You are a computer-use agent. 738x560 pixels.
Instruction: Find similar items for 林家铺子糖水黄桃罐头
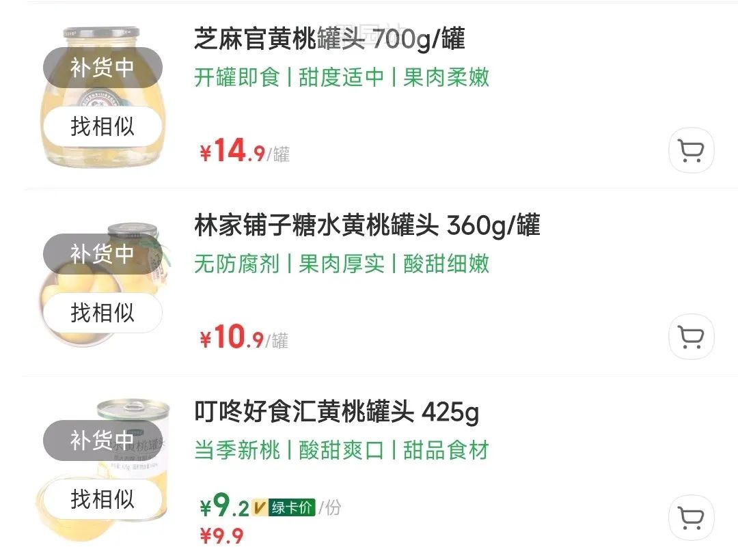click(102, 313)
